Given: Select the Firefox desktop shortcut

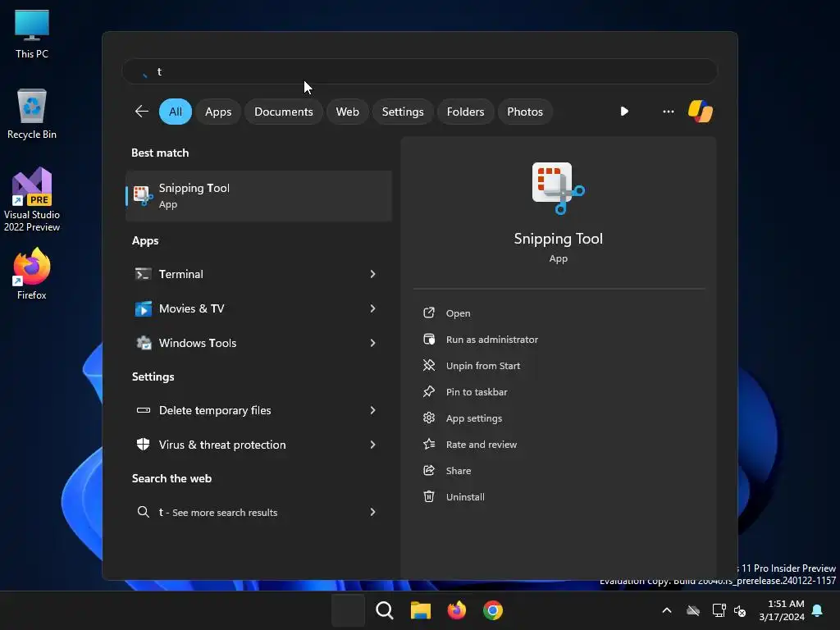Looking at the screenshot, I should pos(32,274).
